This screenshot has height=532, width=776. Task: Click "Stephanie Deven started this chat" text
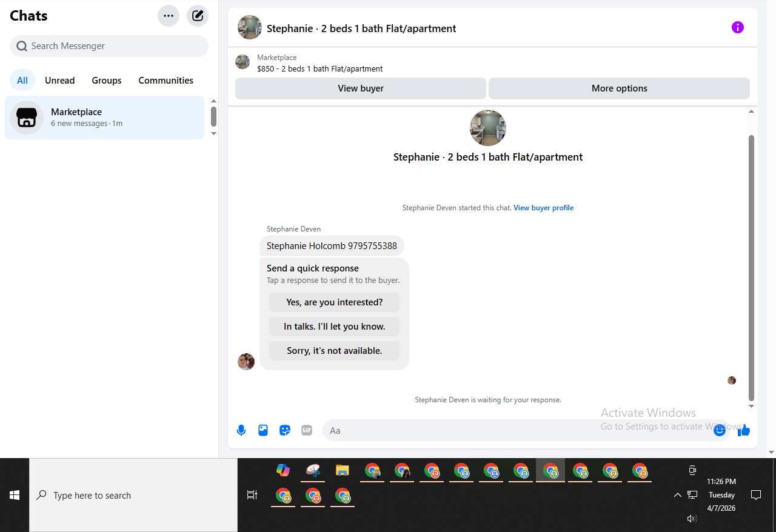tap(457, 208)
